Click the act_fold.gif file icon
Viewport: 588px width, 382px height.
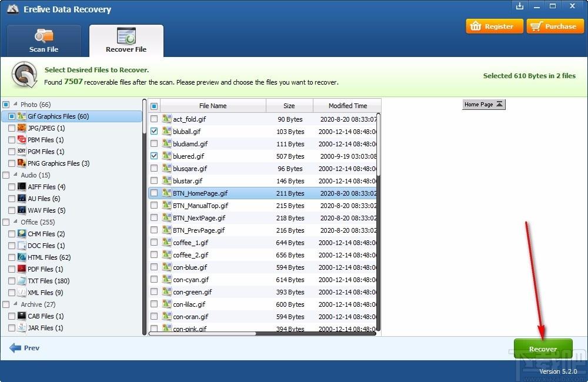pyautogui.click(x=166, y=119)
